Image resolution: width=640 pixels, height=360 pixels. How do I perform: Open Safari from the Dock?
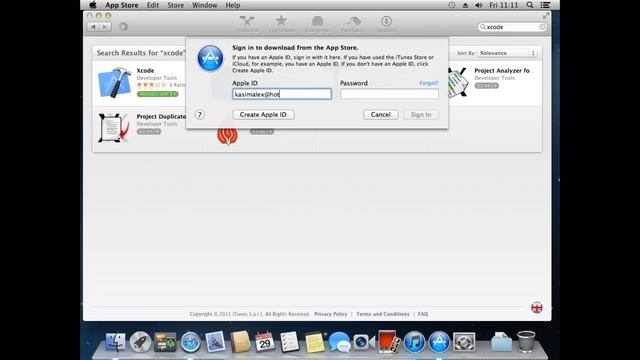pos(190,342)
